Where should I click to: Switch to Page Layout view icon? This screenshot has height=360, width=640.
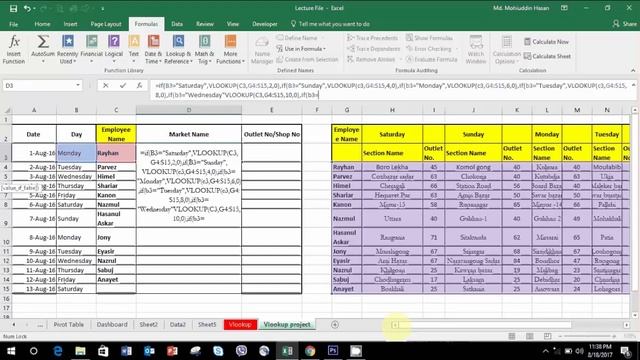pos(529,336)
